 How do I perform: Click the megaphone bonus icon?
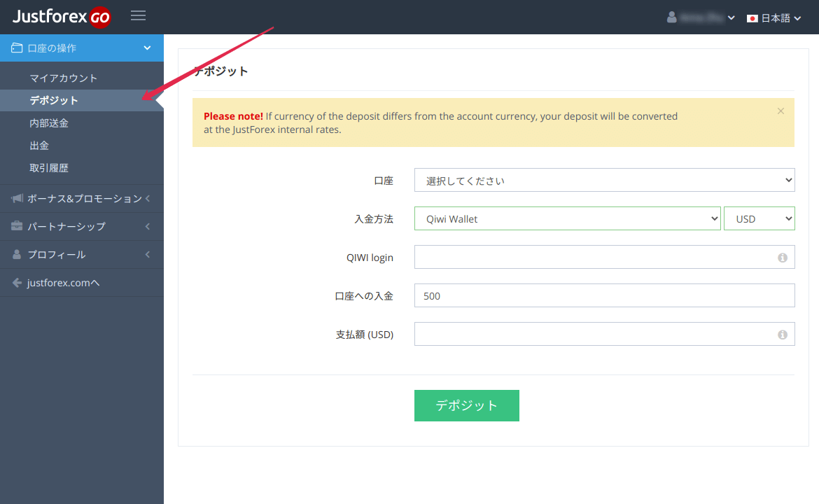coord(17,199)
